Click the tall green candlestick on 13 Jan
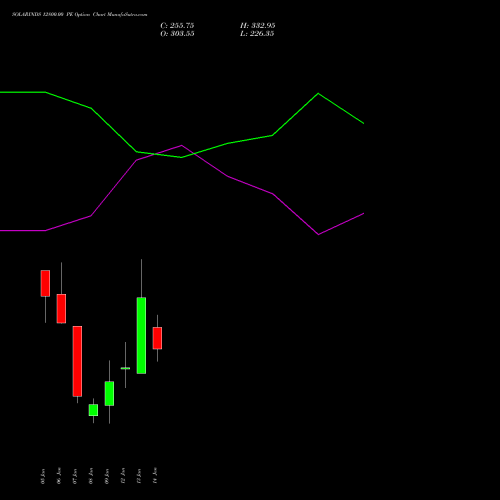The image size is (500, 500). pyautogui.click(x=141, y=335)
